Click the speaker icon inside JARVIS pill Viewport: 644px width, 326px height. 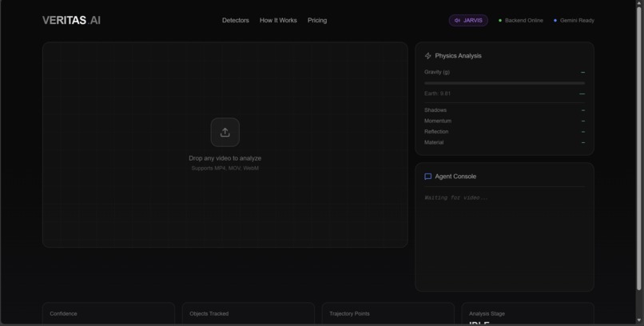457,21
